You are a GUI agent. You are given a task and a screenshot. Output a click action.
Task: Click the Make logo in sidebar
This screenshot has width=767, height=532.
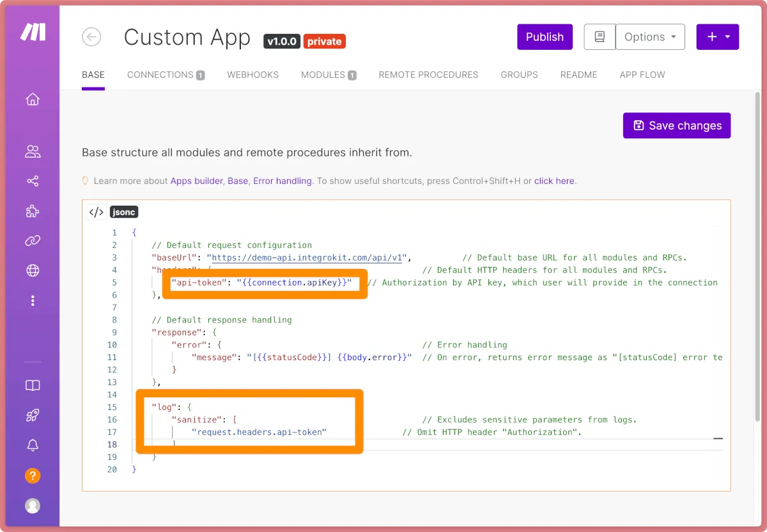[32, 33]
